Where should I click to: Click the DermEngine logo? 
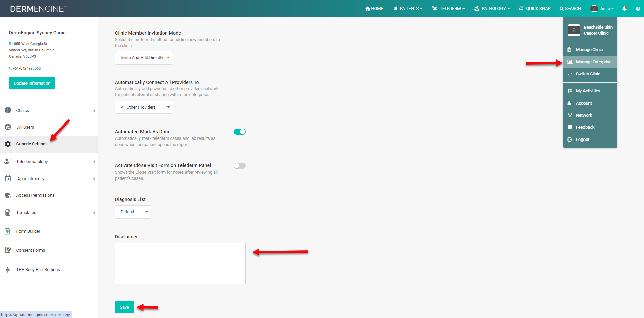pyautogui.click(x=38, y=9)
